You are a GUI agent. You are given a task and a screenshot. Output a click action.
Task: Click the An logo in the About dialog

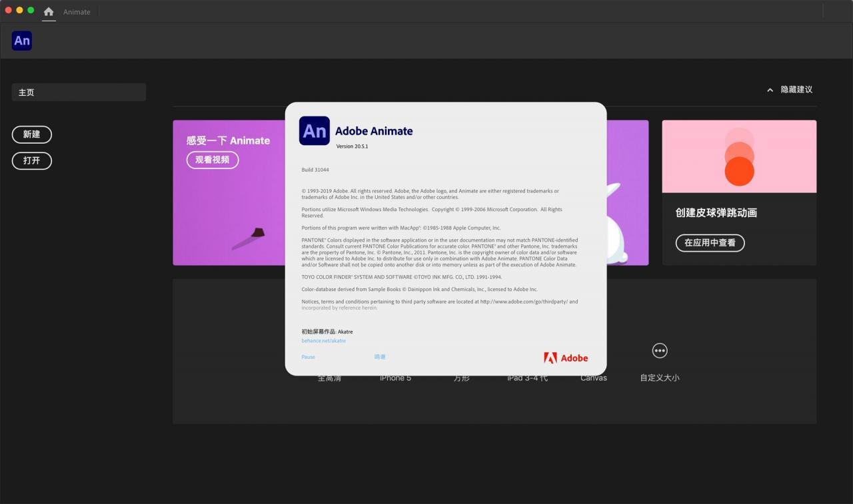click(315, 130)
